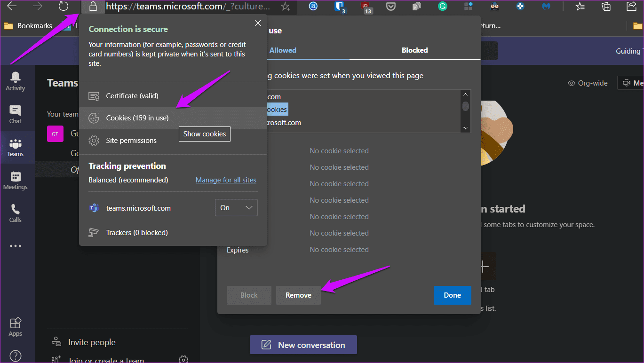This screenshot has height=363, width=644.
Task: Start a New conversation
Action: coord(303,345)
